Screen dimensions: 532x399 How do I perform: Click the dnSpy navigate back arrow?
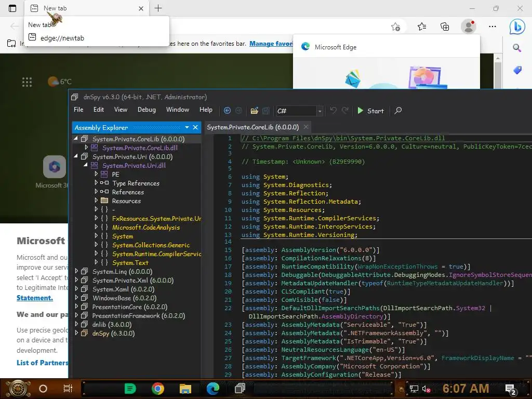coord(228,111)
